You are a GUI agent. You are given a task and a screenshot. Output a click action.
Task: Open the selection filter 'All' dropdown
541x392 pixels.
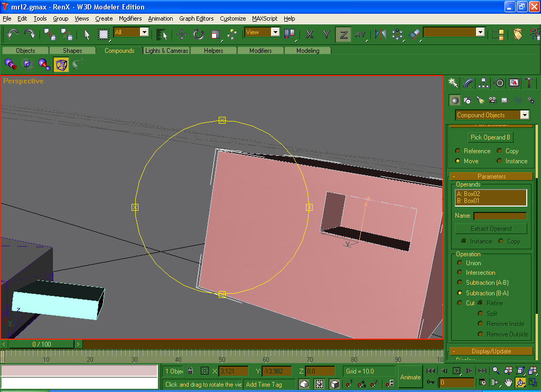coord(144,32)
